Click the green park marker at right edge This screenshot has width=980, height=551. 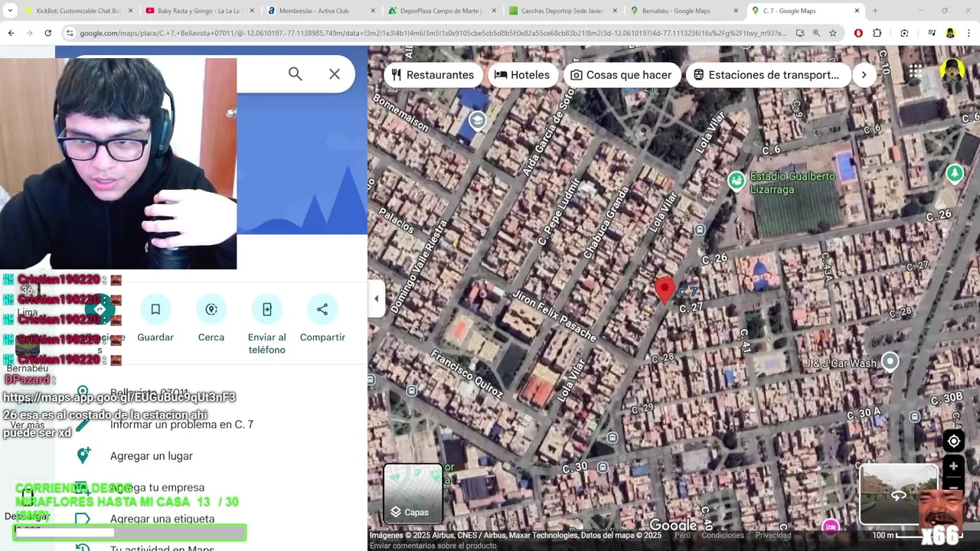[955, 174]
